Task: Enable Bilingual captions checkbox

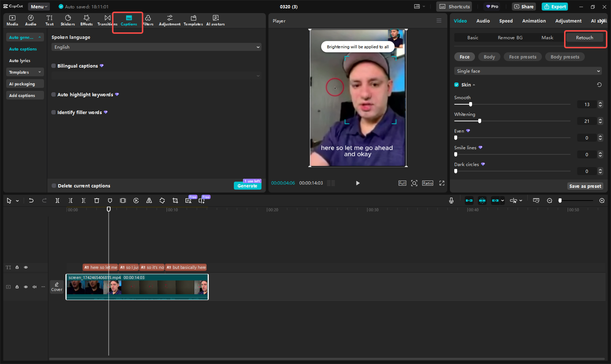Action: 54,66
